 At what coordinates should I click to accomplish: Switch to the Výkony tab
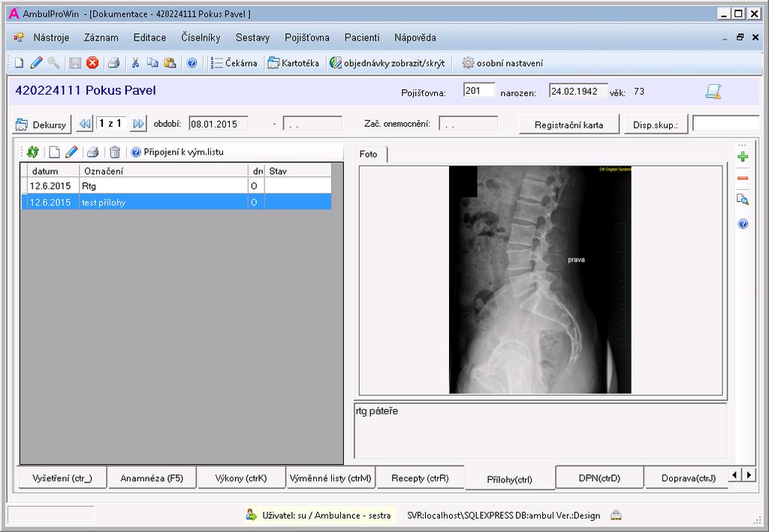pyautogui.click(x=241, y=478)
